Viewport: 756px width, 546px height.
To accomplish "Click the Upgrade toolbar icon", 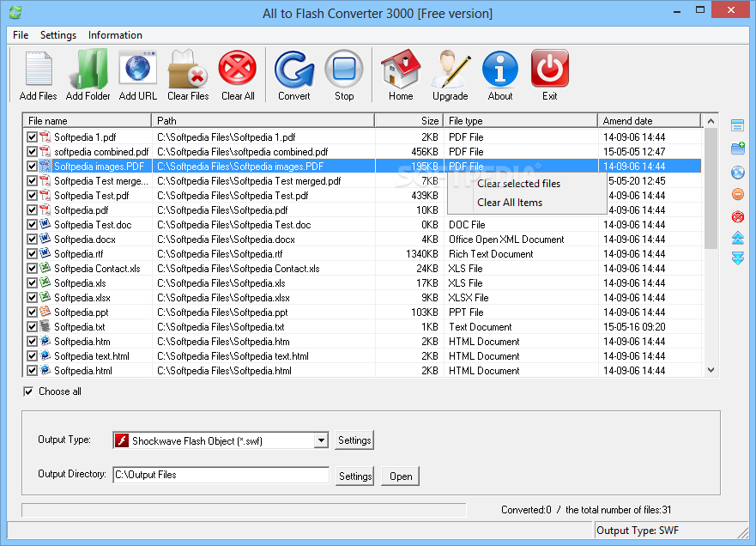I will [x=451, y=69].
